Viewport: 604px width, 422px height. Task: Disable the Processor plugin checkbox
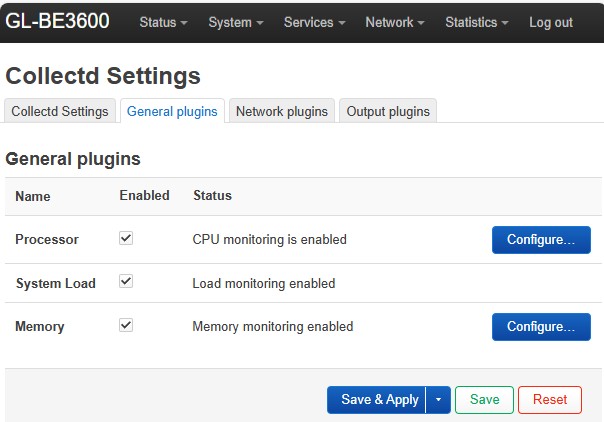coord(126,239)
